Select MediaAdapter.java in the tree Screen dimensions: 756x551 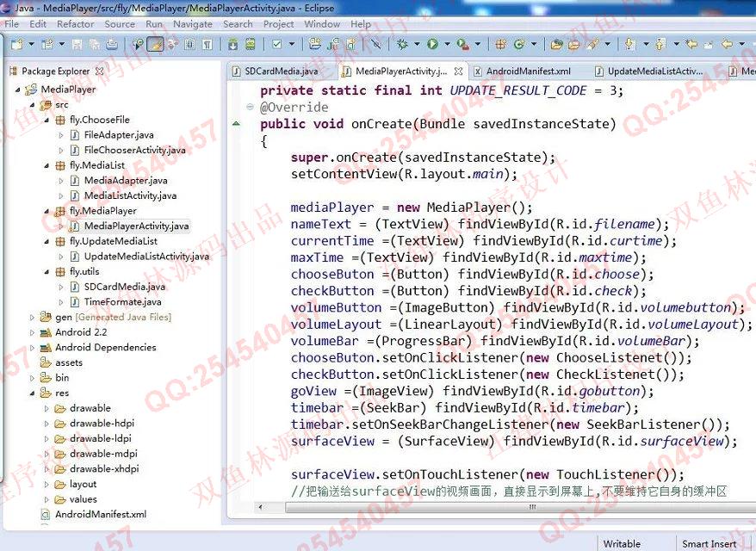126,181
